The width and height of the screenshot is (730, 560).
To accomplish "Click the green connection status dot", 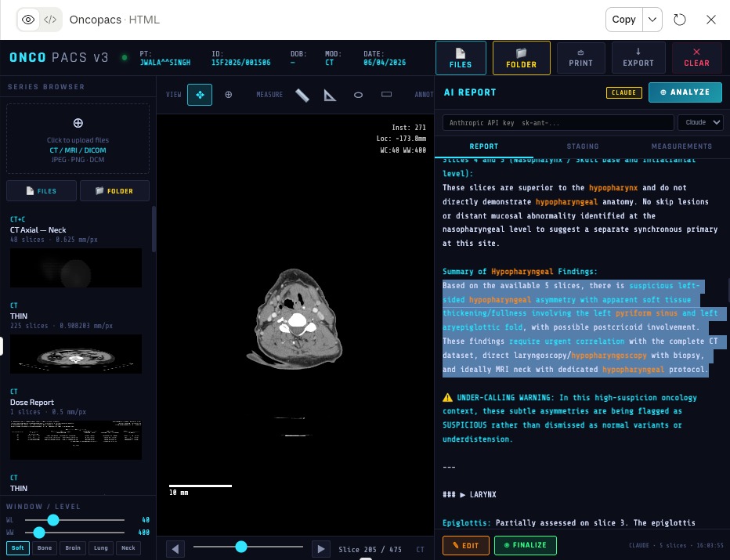I will [x=125, y=58].
